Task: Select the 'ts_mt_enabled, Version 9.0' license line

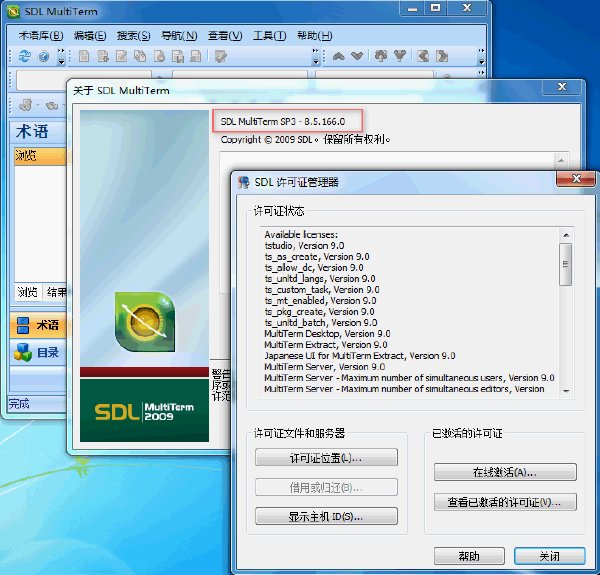Action: point(320,301)
